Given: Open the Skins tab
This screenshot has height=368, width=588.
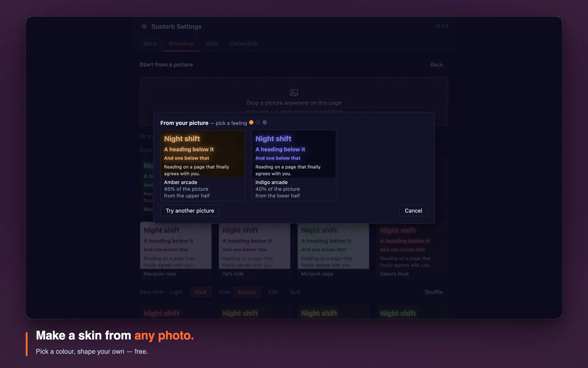Looking at the screenshot, I should [150, 44].
